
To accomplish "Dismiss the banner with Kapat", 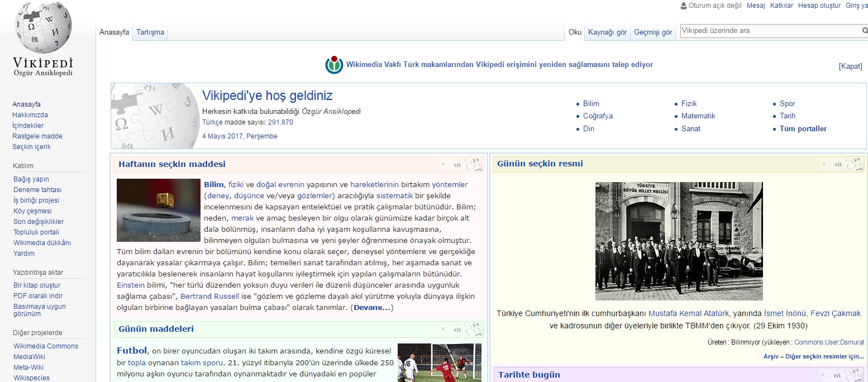I will click(x=850, y=66).
